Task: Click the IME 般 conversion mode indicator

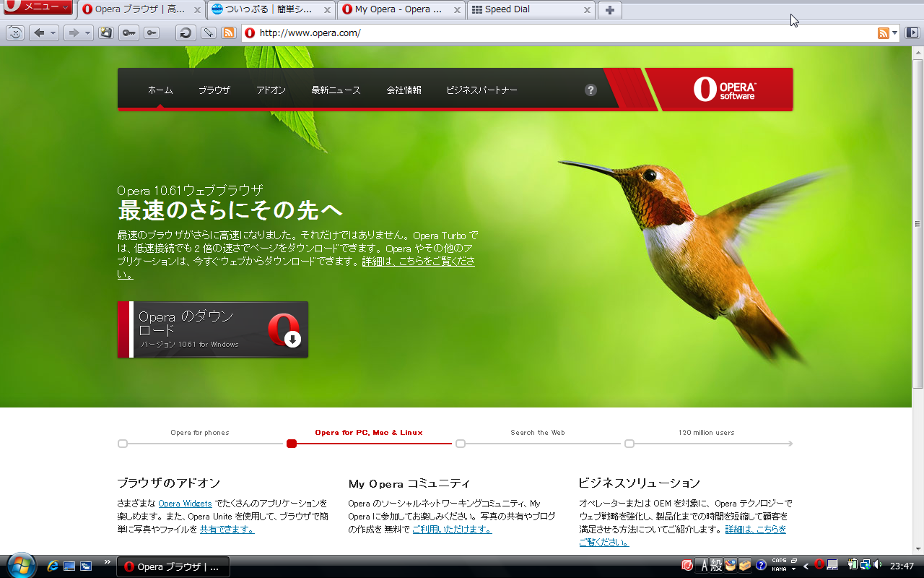Action: click(716, 565)
